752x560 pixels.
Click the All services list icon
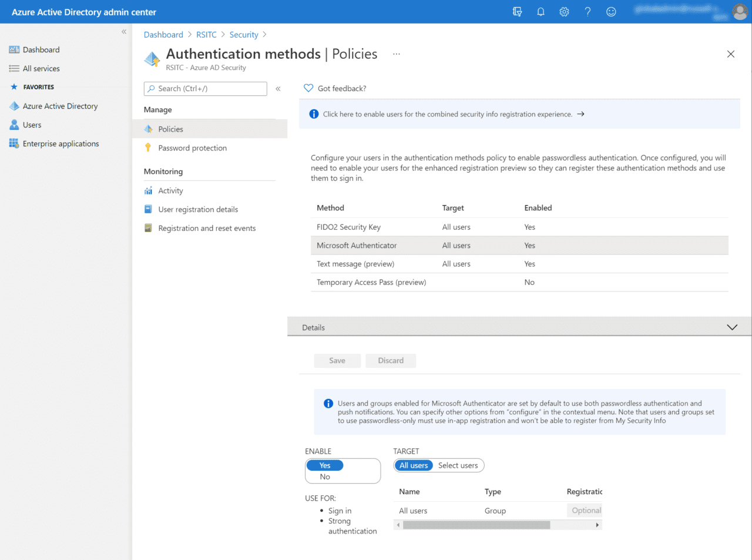(x=14, y=69)
